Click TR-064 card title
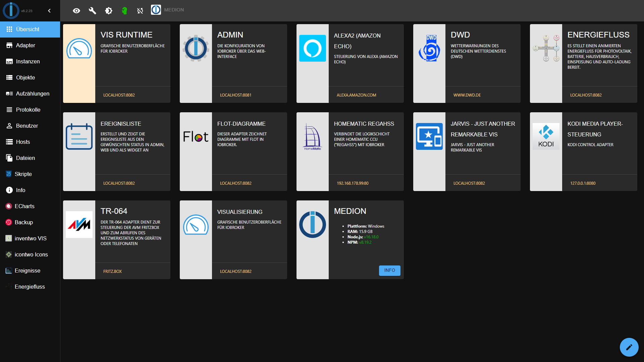 [114, 211]
